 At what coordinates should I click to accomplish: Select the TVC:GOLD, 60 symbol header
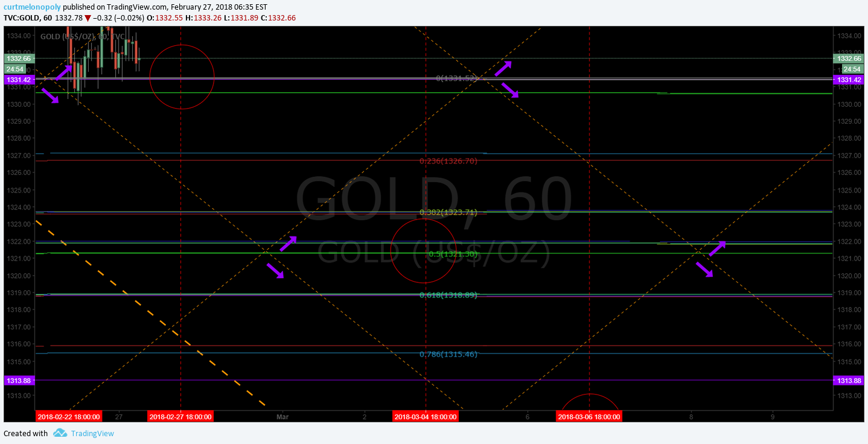point(28,17)
